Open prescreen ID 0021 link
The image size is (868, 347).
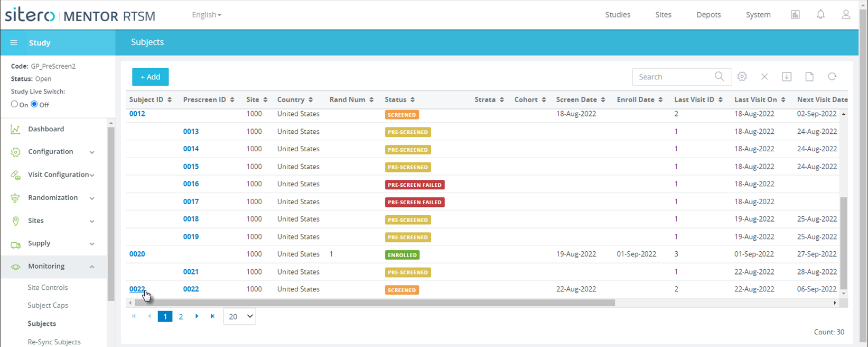(x=191, y=272)
